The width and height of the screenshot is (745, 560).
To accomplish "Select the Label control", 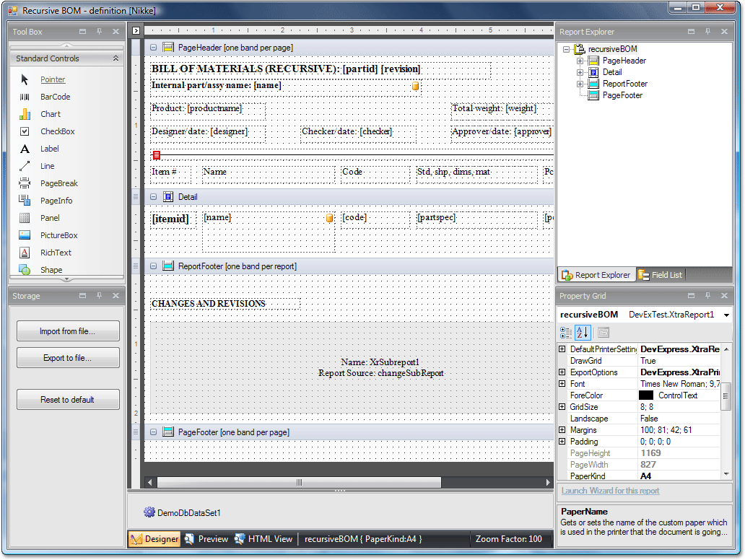I will pyautogui.click(x=49, y=149).
